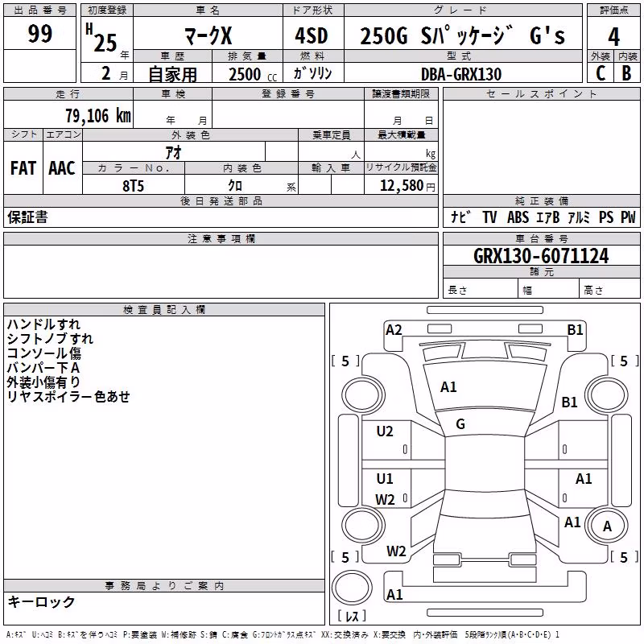Image resolution: width=644 pixels, height=644 pixels.
Task: Select inspector note 外装小傷有り
Action: [x=43, y=382]
